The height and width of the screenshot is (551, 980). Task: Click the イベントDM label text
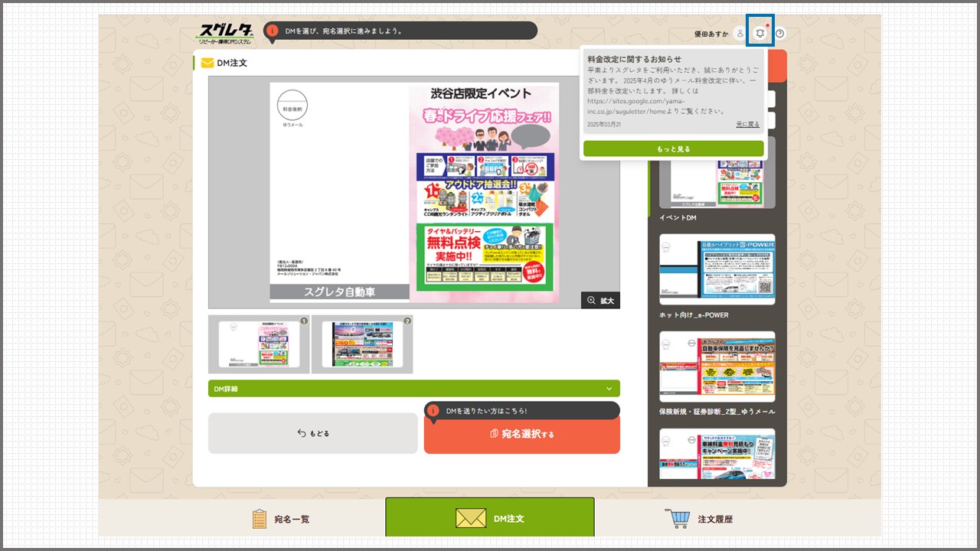click(678, 218)
